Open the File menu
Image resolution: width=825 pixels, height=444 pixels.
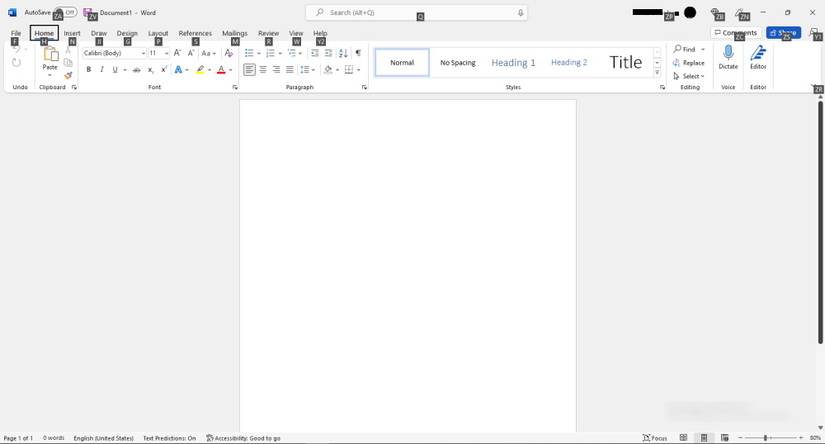[x=16, y=33]
